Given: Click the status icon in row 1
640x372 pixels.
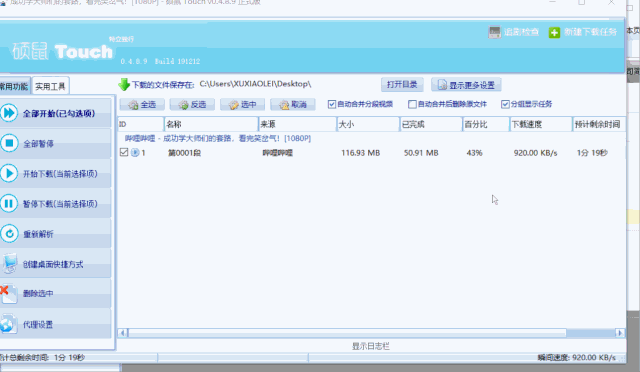Looking at the screenshot, I should [135, 153].
